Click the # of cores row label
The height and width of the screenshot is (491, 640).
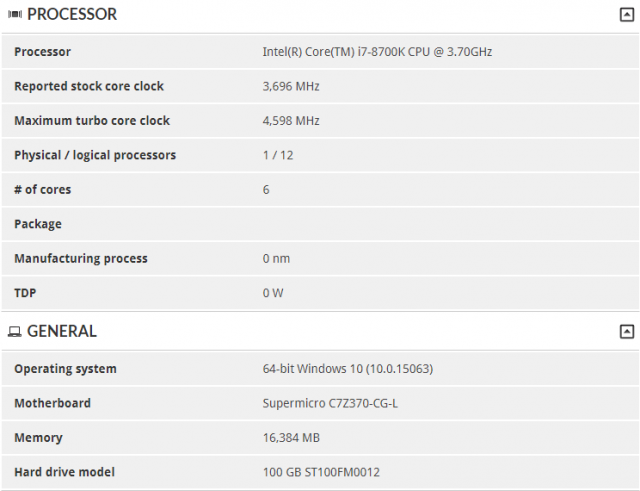coord(43,190)
